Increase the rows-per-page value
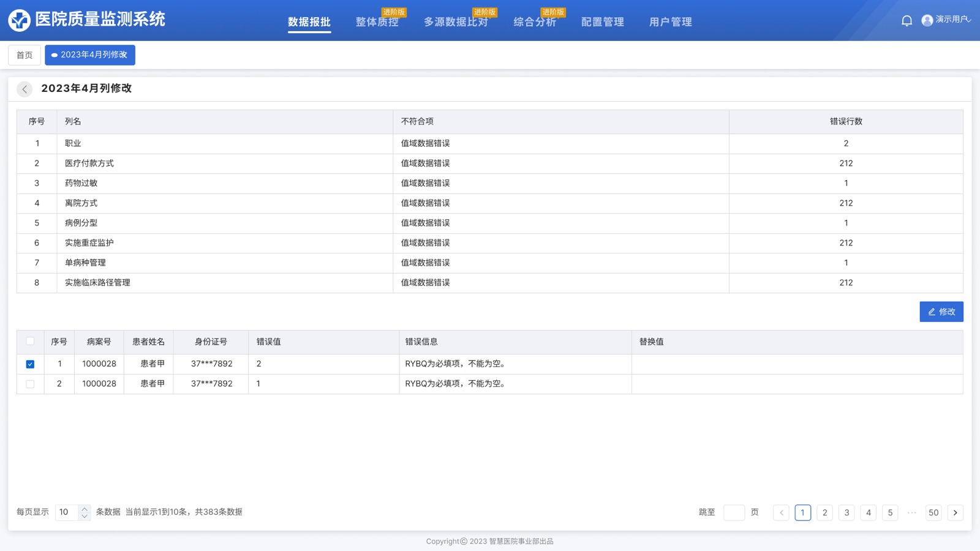Viewport: 980px width, 551px height. [x=85, y=509]
